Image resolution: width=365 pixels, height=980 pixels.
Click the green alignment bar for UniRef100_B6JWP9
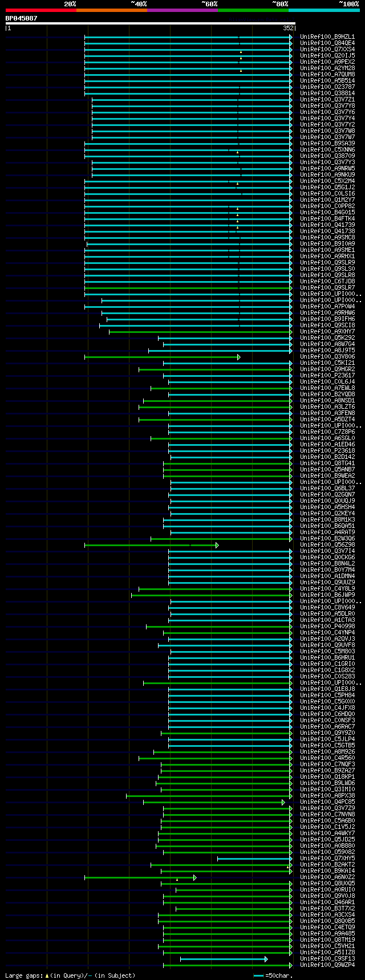point(212,595)
